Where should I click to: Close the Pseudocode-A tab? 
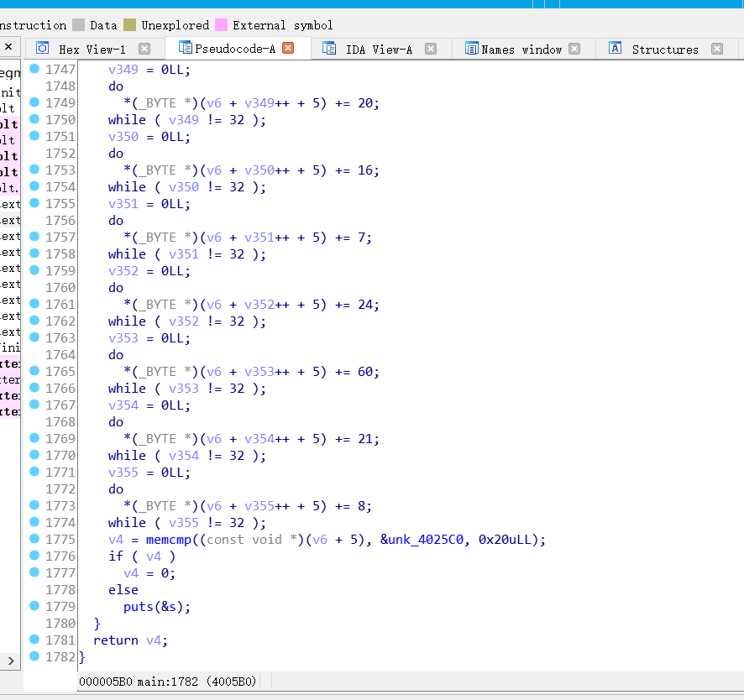[x=288, y=48]
